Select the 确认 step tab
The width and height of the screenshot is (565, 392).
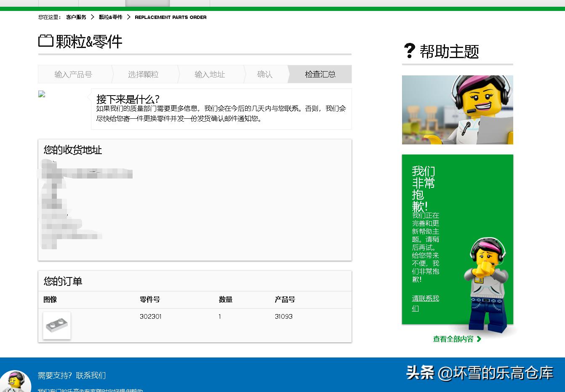point(264,74)
